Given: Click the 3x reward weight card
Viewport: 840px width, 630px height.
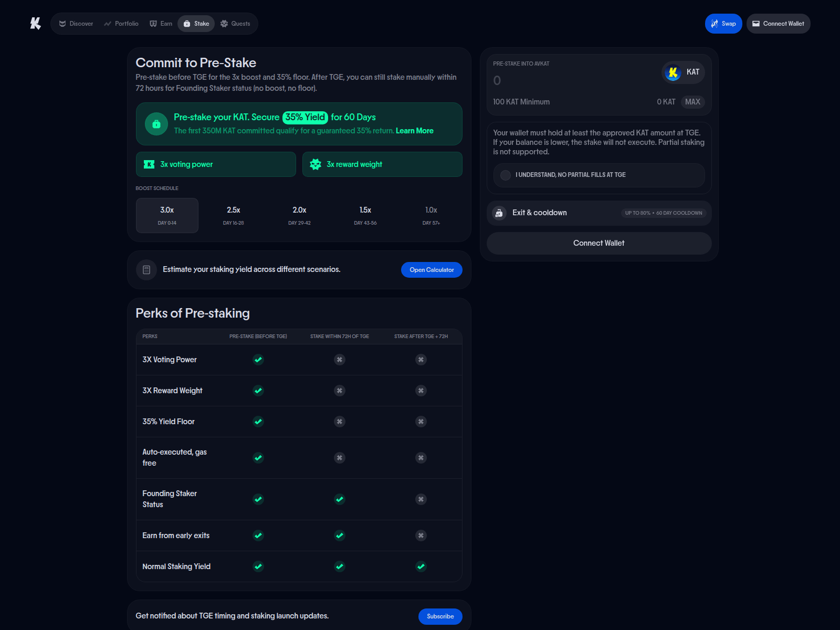Looking at the screenshot, I should click(x=382, y=164).
